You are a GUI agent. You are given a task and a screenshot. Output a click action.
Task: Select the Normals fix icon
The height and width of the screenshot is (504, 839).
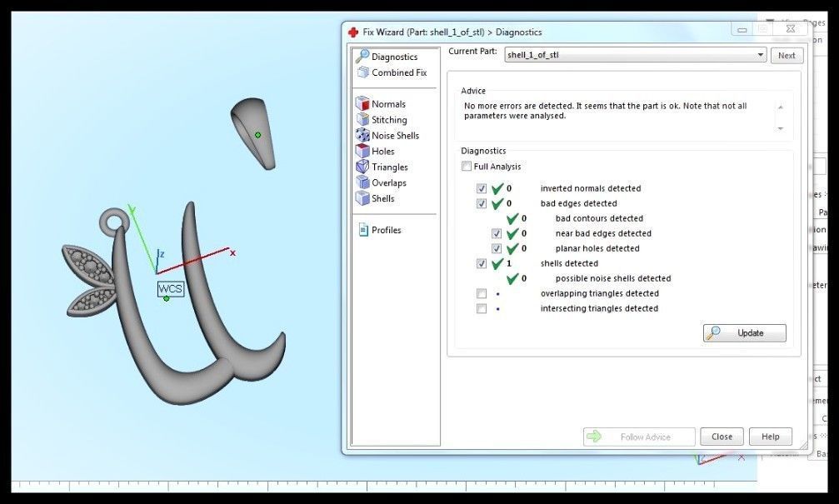[x=362, y=103]
